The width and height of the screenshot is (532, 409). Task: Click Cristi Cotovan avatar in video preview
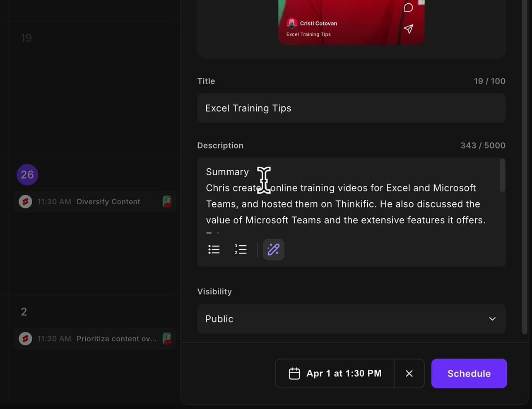pyautogui.click(x=292, y=23)
